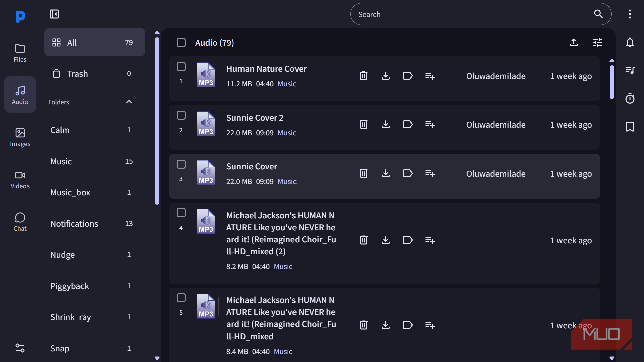Add Human Nature Cover to playlist
This screenshot has height=362, width=644.
pyautogui.click(x=430, y=76)
